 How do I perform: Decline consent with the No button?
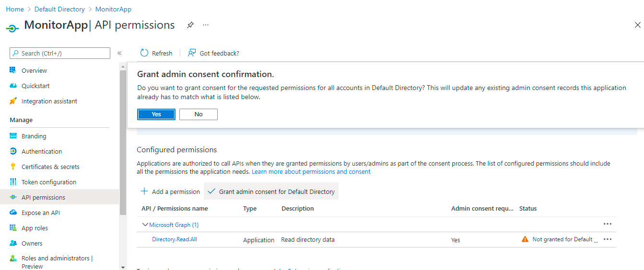[199, 114]
